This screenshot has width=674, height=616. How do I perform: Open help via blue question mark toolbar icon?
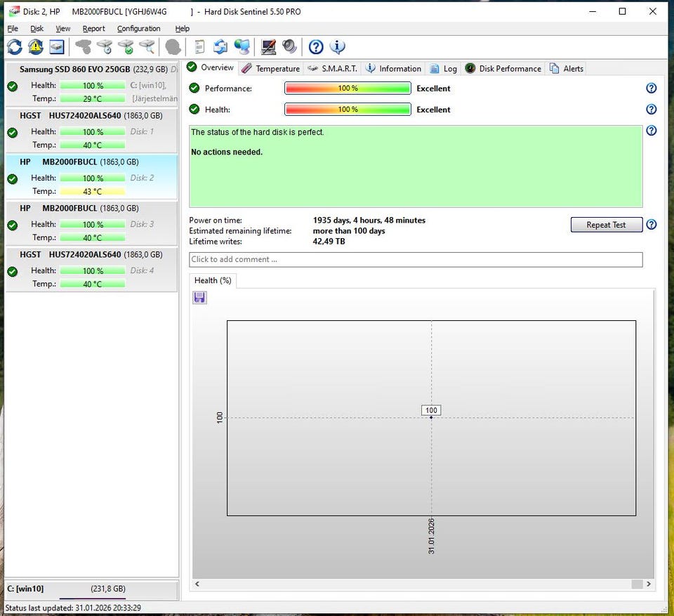click(316, 47)
